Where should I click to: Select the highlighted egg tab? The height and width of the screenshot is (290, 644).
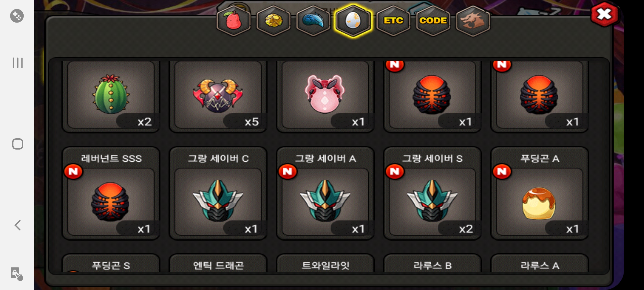[x=353, y=21]
